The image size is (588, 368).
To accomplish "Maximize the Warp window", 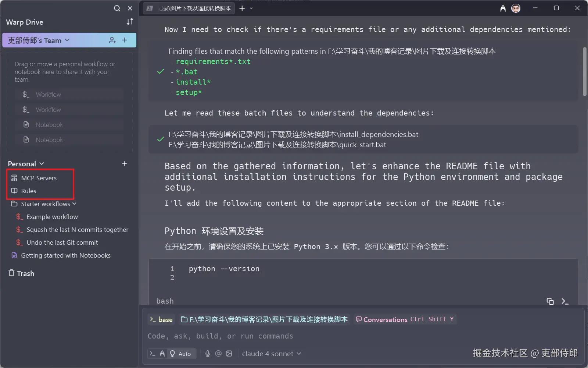I will 556,8.
